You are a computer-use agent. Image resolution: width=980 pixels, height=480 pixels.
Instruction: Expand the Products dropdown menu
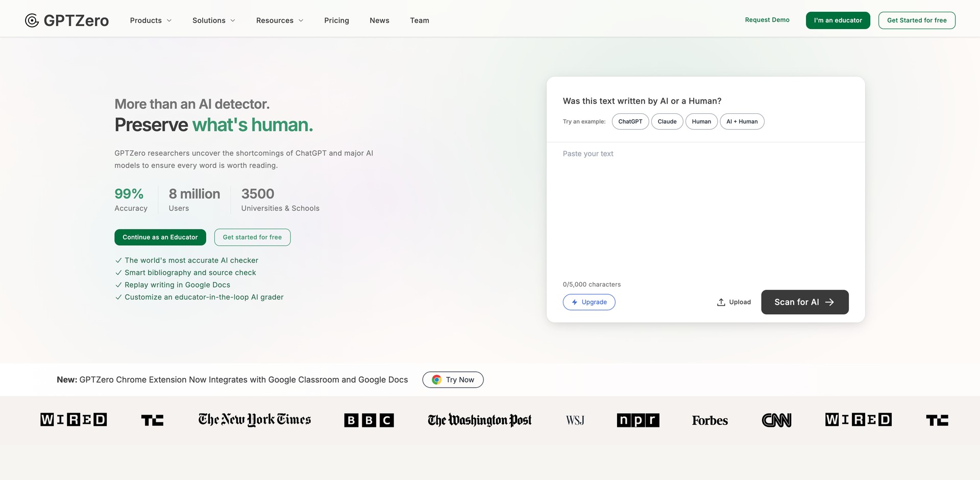151,20
